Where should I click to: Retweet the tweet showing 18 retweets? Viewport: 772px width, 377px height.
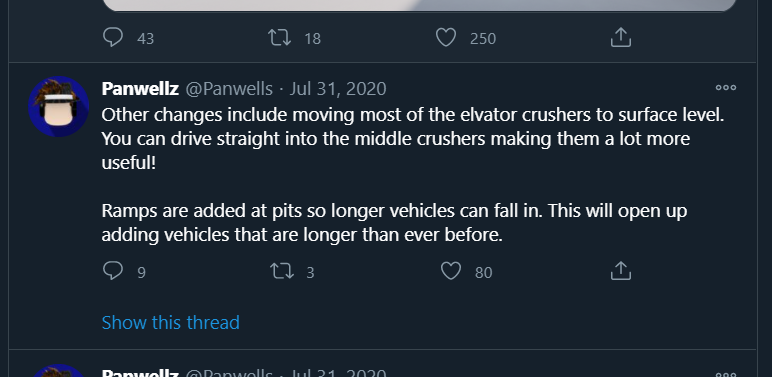click(280, 37)
